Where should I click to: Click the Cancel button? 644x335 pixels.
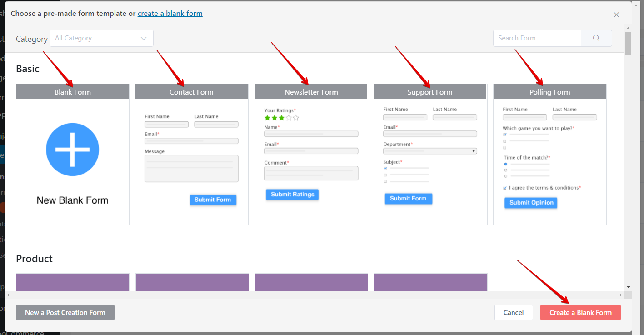point(514,312)
